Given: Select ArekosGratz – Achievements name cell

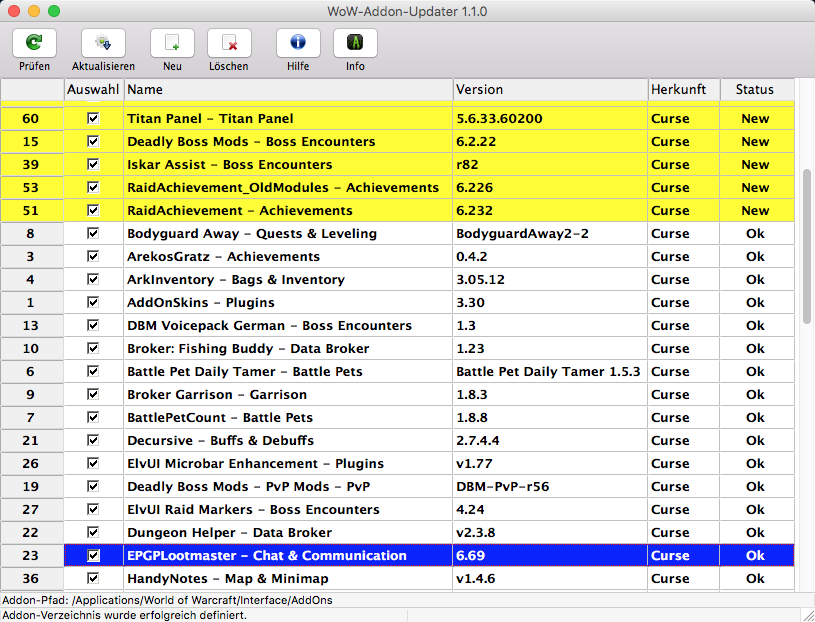Looking at the screenshot, I should click(288, 256).
